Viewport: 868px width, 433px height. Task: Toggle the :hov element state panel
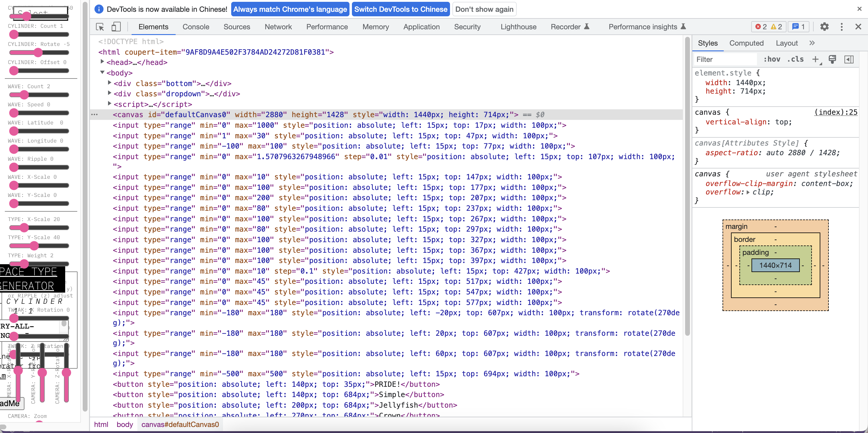point(772,60)
